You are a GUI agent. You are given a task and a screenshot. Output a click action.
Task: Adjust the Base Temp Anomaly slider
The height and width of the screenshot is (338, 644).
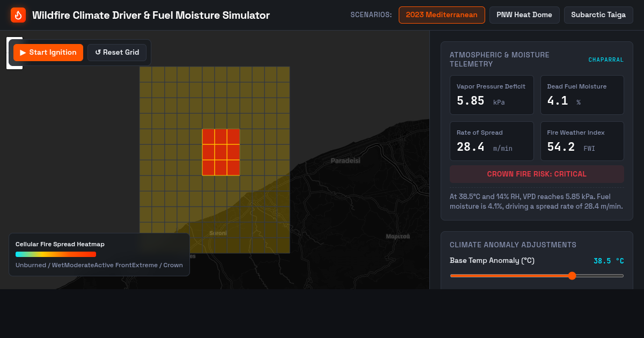(537, 276)
